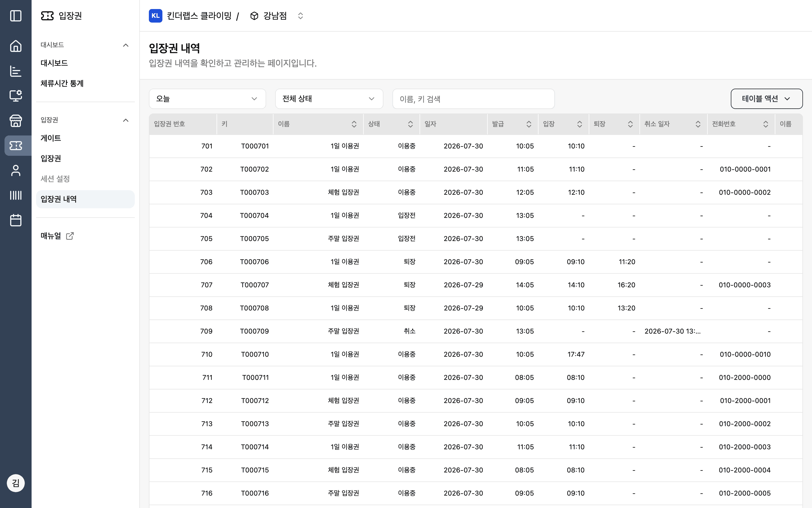Image resolution: width=812 pixels, height=508 pixels.
Task: Open the barcode icon in left rail
Action: (16, 195)
